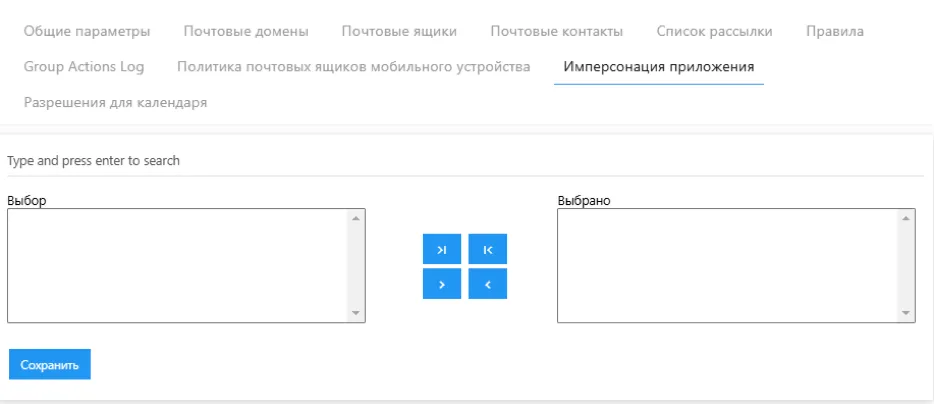Open Политика почтовых ящиков мобильного устройства tab
Screen dimensions: 934x404
[x=354, y=67]
